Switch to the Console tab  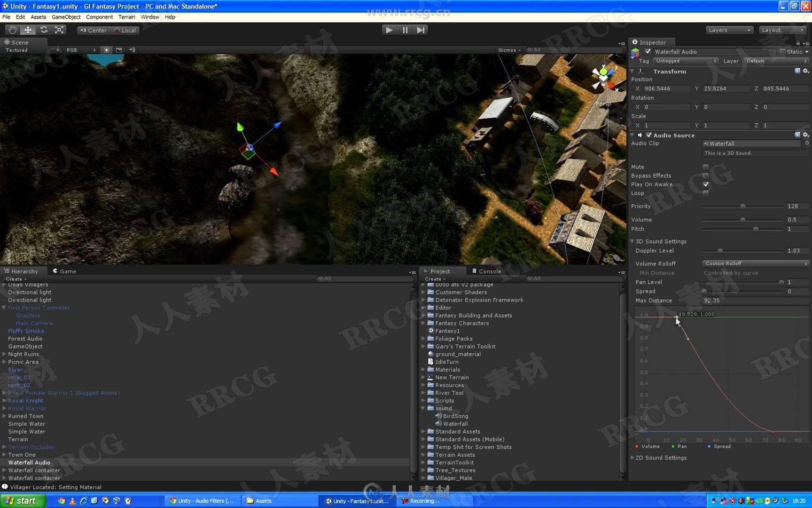(486, 271)
